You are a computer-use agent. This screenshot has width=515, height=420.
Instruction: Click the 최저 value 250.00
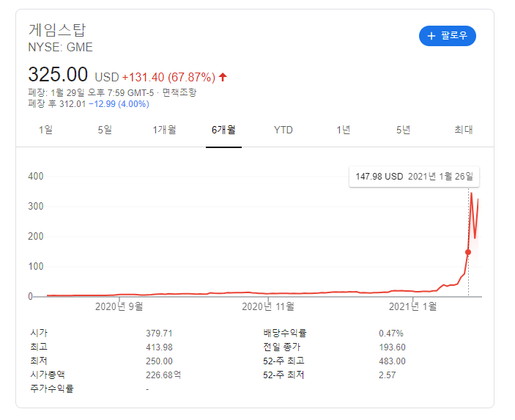(x=159, y=361)
